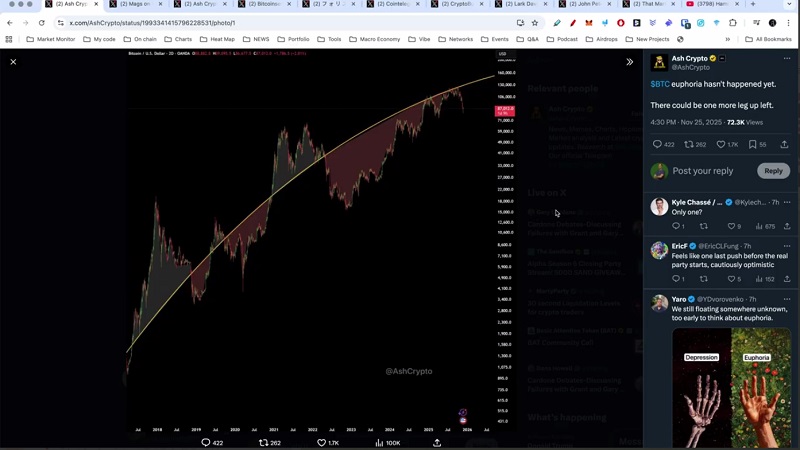The height and width of the screenshot is (450, 800).
Task: Like Ash Crypto's post in the sidebar
Action: click(720, 144)
